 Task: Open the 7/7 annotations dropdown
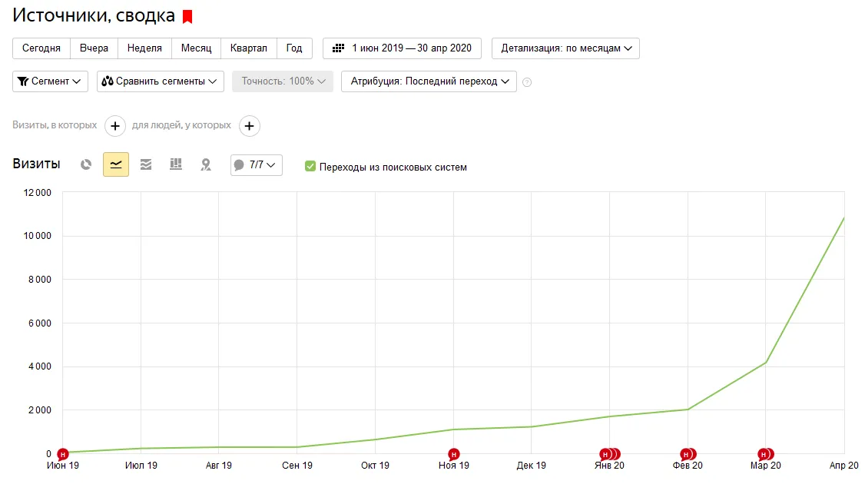[x=257, y=165]
